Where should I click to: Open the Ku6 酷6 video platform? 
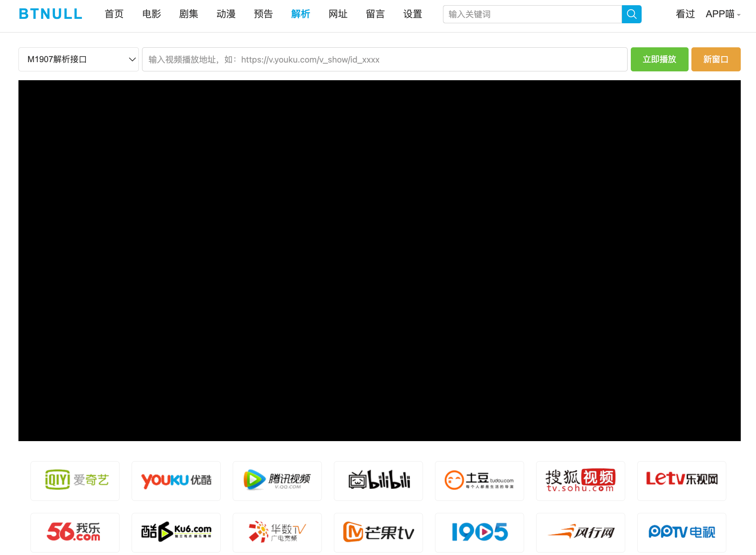pyautogui.click(x=176, y=532)
